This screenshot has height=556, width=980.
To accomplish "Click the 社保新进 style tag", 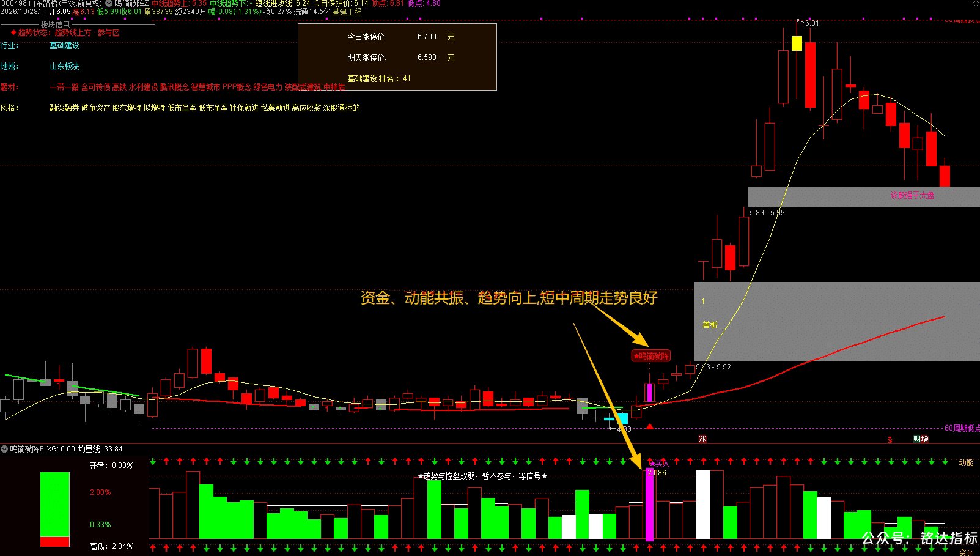I will coord(244,108).
